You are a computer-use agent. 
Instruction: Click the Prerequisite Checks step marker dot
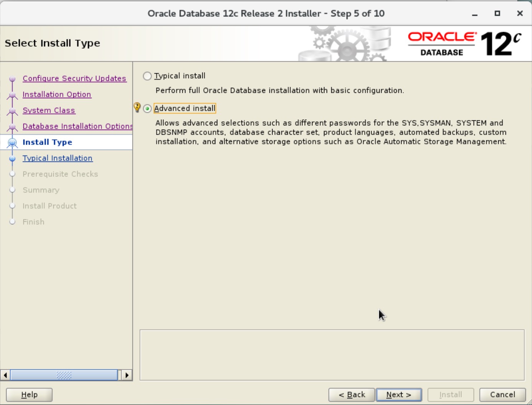click(x=12, y=174)
